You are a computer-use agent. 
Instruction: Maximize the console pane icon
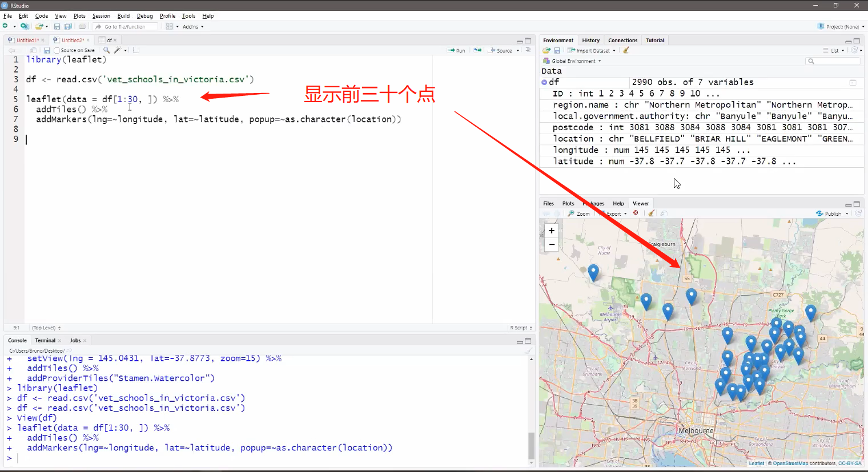click(x=528, y=341)
